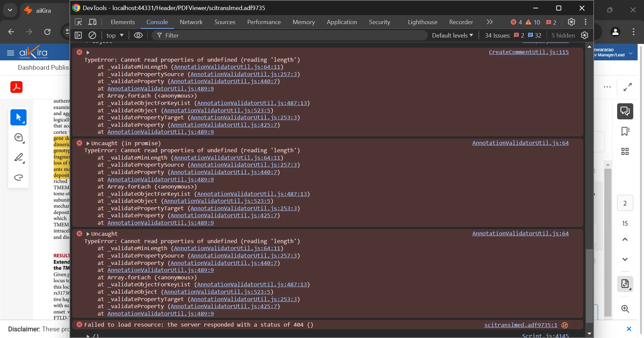Viewport: 644px width, 338px height.
Task: Open the Security tab
Action: [379, 22]
